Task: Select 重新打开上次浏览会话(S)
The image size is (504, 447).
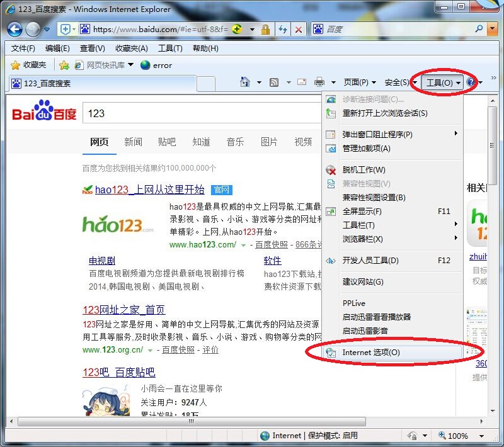Action: [392, 113]
